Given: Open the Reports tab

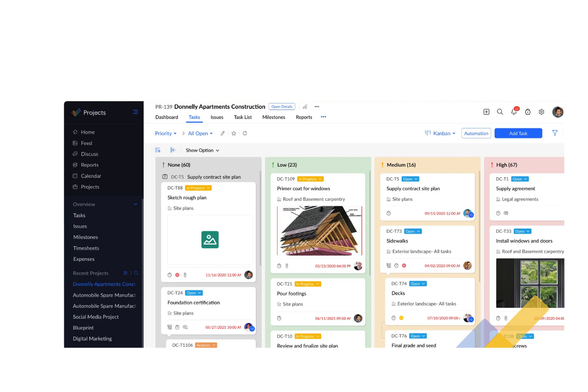Looking at the screenshot, I should [x=304, y=117].
